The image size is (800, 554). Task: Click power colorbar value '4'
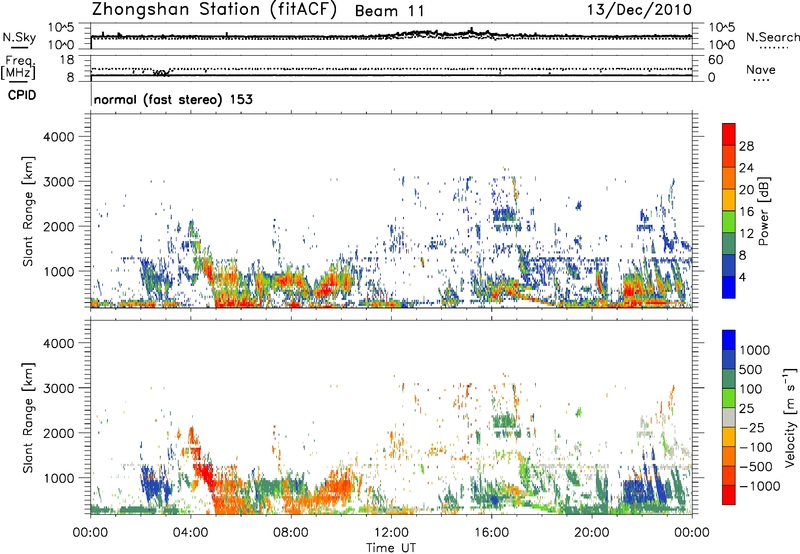coord(742,277)
